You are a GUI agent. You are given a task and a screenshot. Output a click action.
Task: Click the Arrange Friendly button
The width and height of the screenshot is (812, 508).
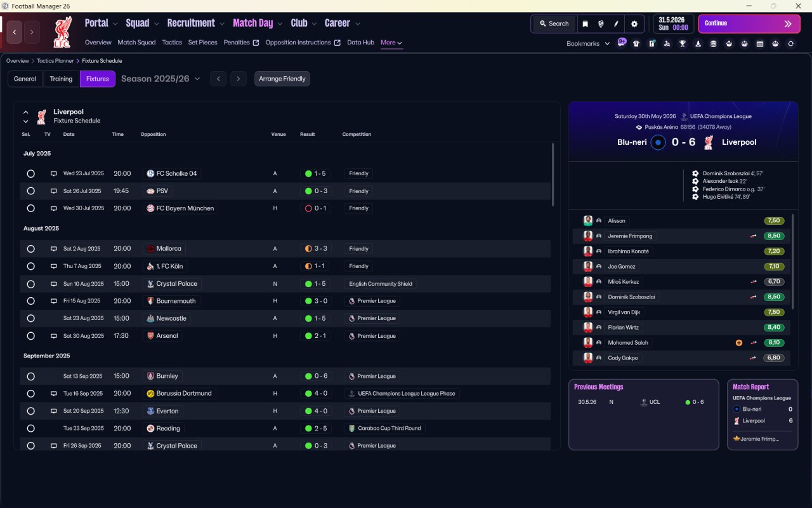point(282,79)
